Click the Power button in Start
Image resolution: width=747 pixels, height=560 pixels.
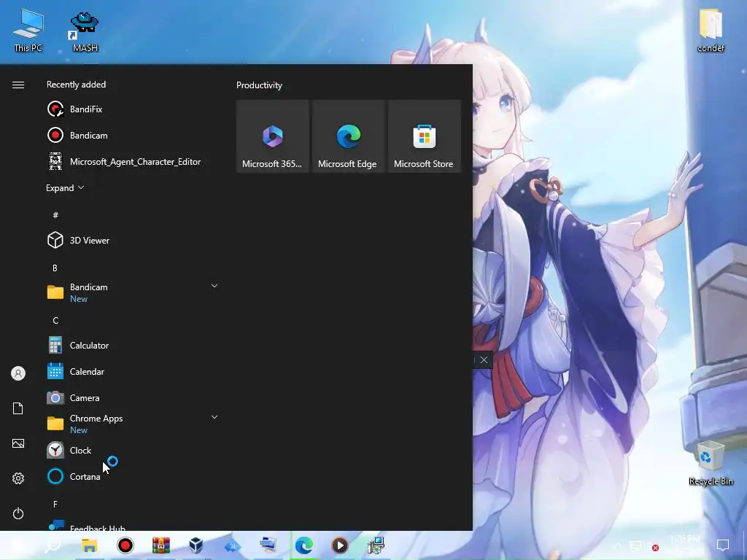tap(18, 513)
